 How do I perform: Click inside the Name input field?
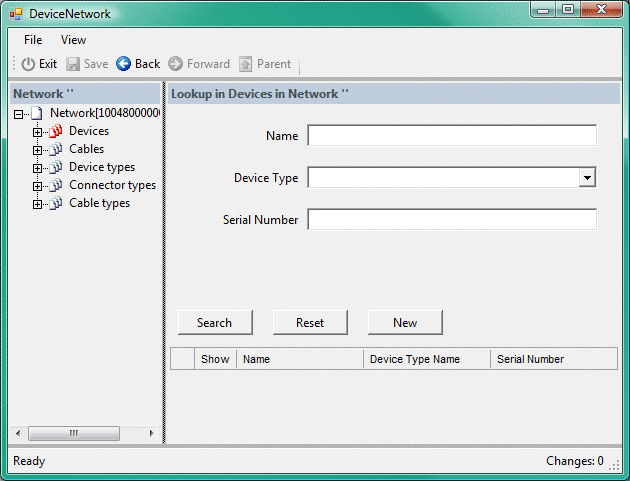pos(452,135)
